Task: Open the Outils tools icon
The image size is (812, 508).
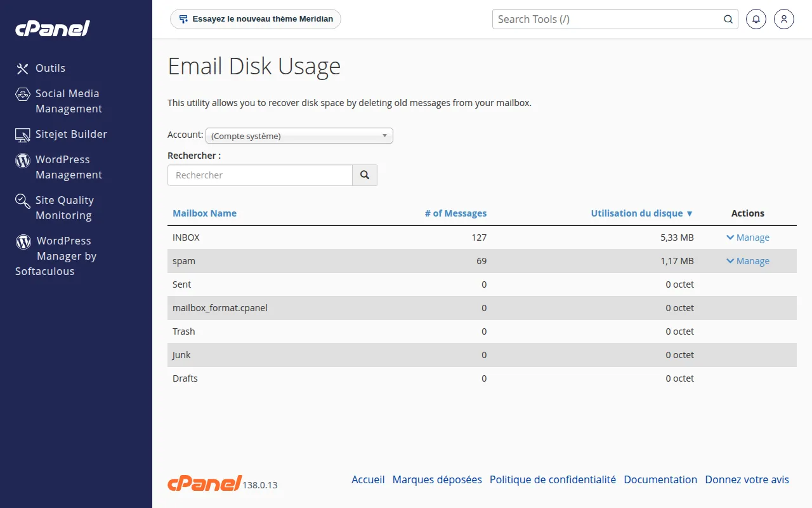Action: click(23, 69)
